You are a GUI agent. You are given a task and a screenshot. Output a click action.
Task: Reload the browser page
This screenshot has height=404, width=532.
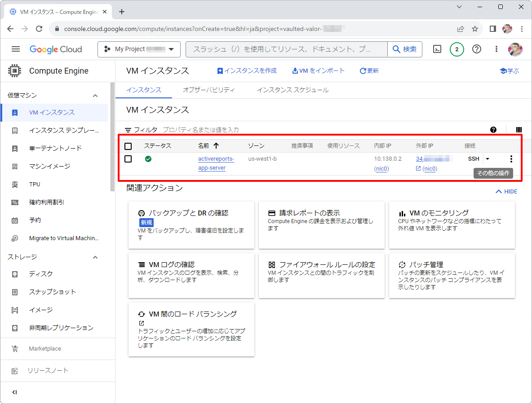tap(39, 29)
